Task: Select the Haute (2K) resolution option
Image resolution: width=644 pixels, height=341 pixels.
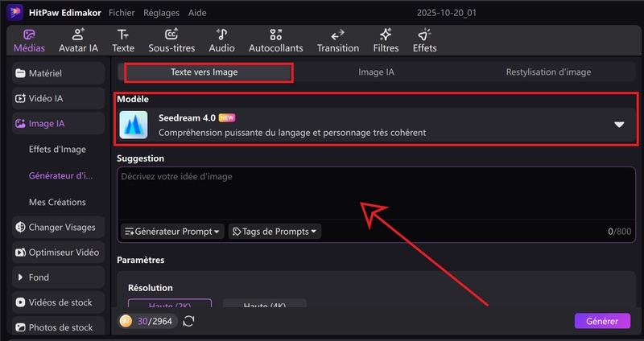Action: coord(170,304)
